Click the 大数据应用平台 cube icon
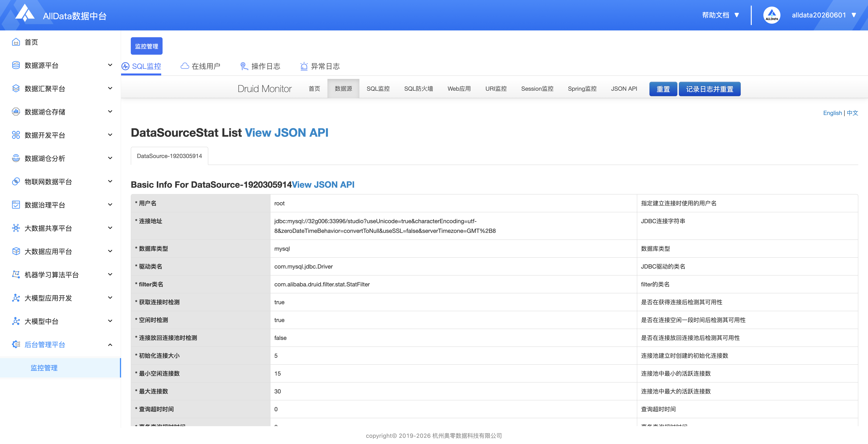The width and height of the screenshot is (868, 444). pos(16,251)
